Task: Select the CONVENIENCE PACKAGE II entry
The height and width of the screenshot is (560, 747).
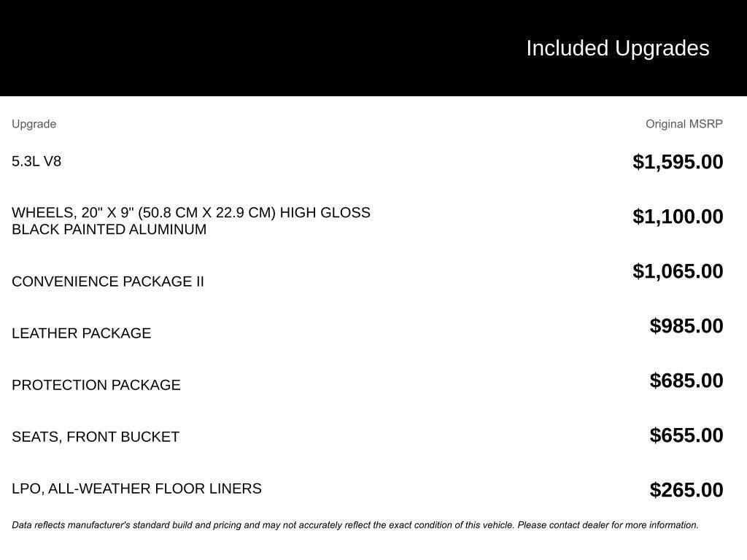Action: point(108,281)
